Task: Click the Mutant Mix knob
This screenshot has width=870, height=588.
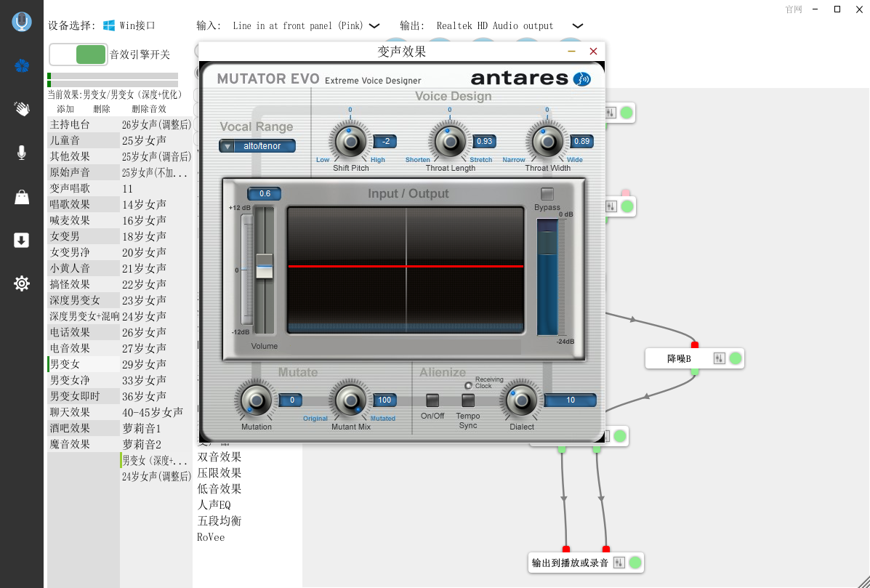Action: coord(350,400)
